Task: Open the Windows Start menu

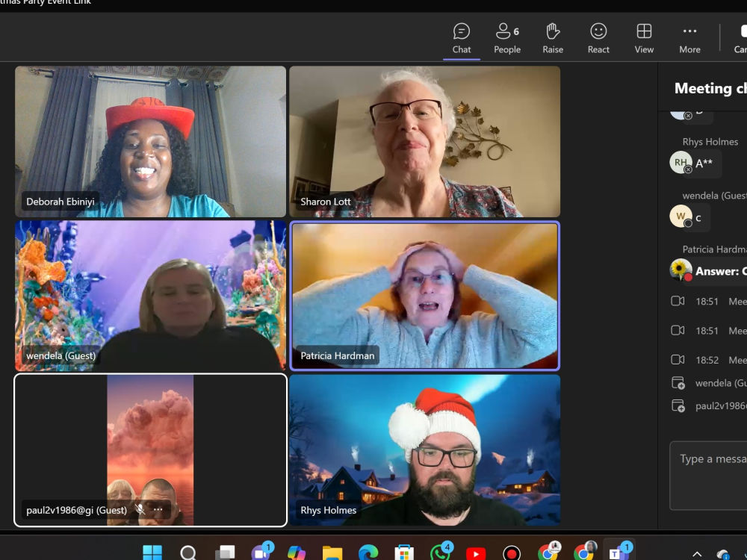Action: click(152, 553)
